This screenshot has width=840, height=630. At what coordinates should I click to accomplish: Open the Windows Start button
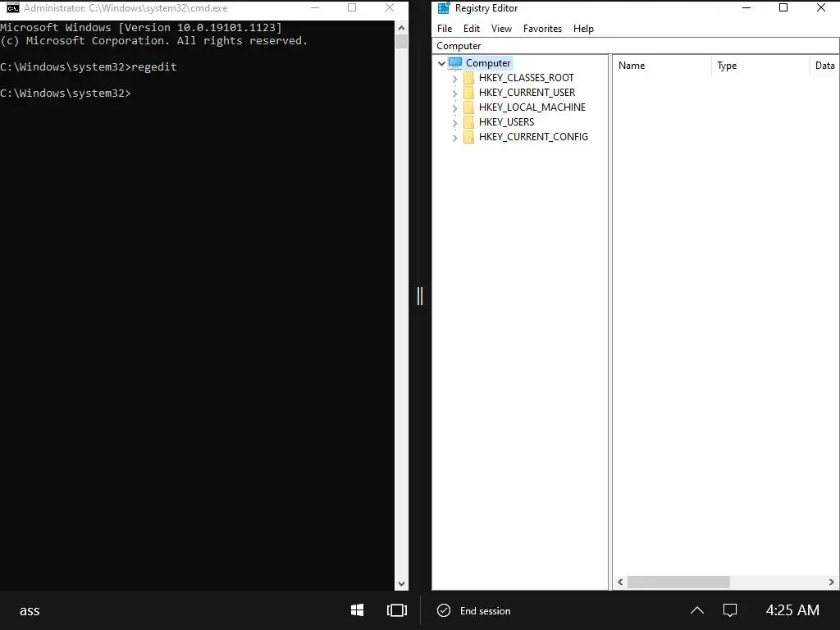click(358, 610)
